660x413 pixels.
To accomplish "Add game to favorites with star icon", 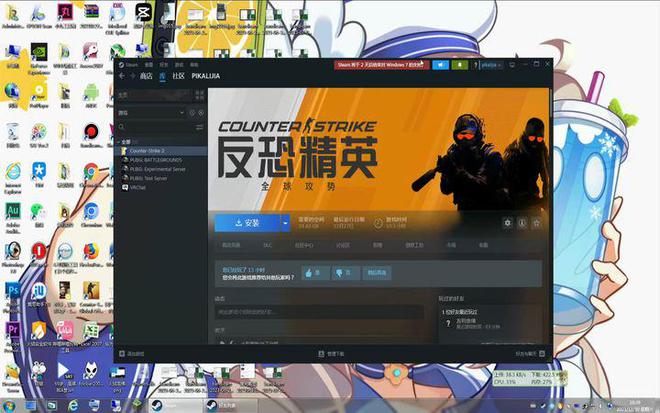I will pyautogui.click(x=536, y=223).
